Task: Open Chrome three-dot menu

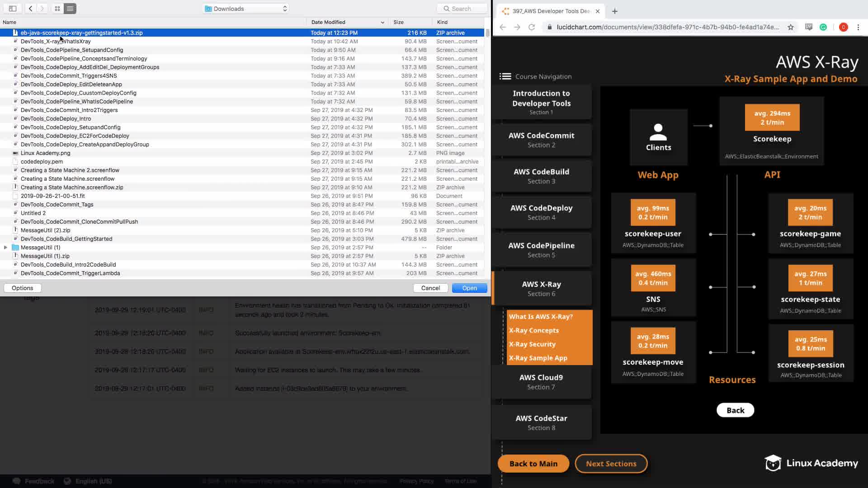Action: (858, 27)
